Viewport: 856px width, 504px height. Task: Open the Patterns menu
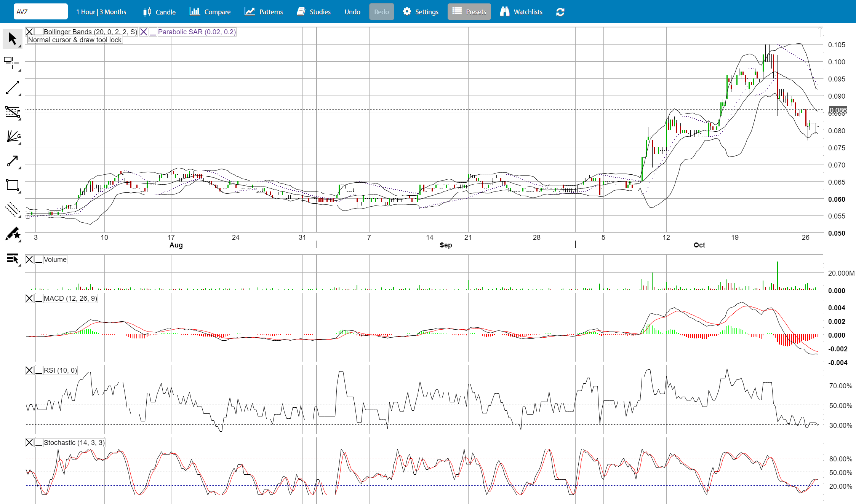click(x=264, y=12)
